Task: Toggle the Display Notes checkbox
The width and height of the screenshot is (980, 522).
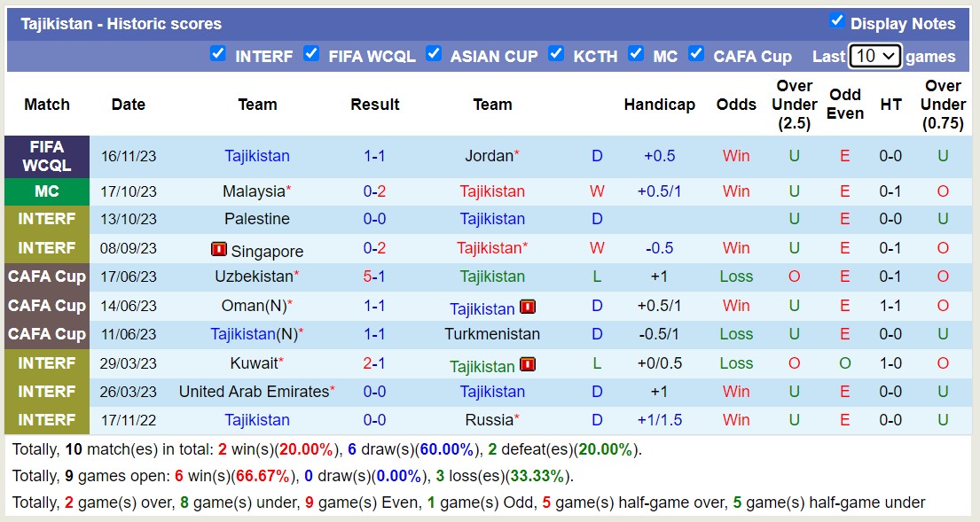Action: coord(836,20)
